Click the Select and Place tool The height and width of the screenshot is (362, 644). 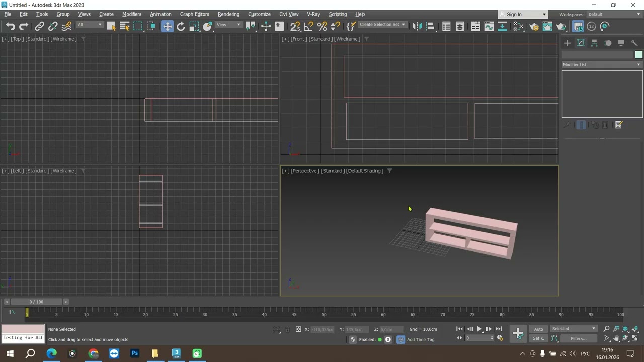pos(208,26)
